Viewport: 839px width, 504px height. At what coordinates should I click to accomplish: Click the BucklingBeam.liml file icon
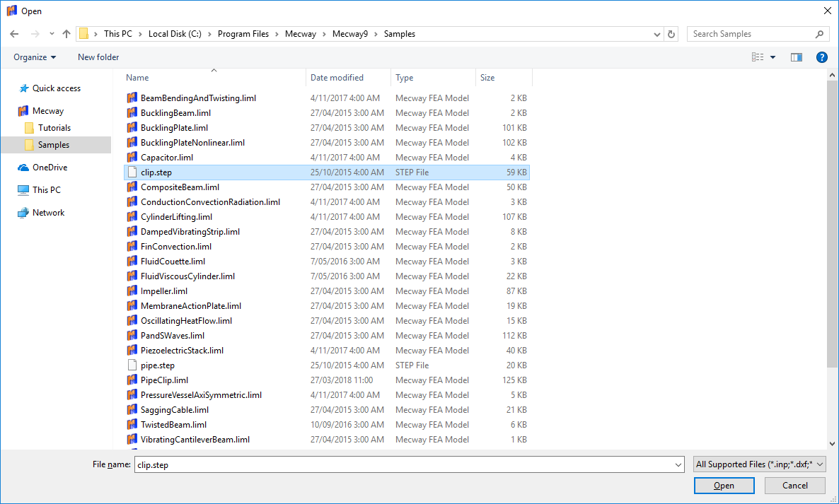132,113
